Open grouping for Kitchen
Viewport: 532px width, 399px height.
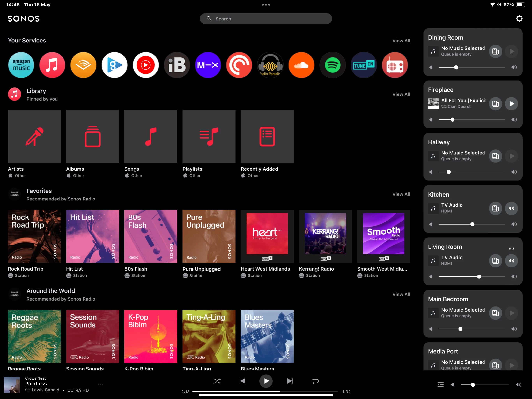pos(495,208)
